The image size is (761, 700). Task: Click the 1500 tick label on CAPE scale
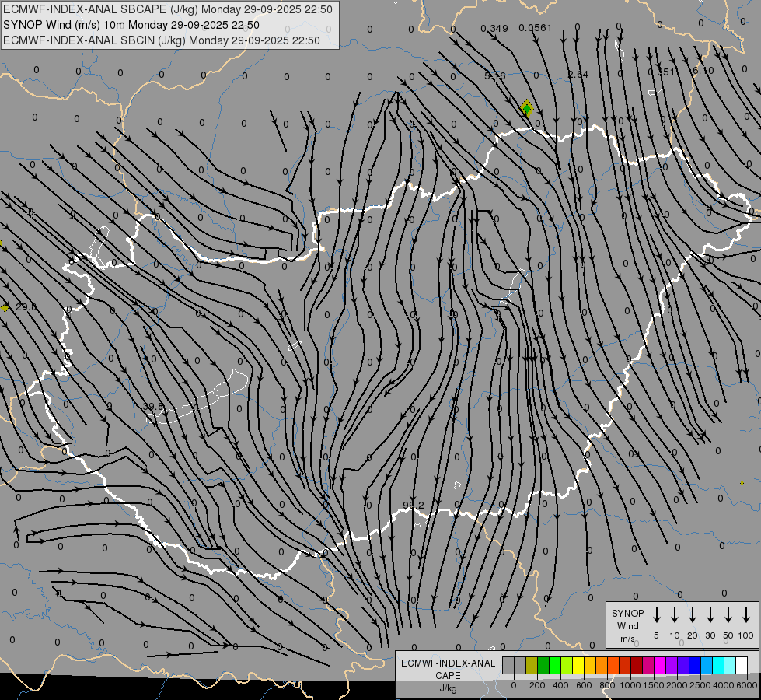pos(654,685)
